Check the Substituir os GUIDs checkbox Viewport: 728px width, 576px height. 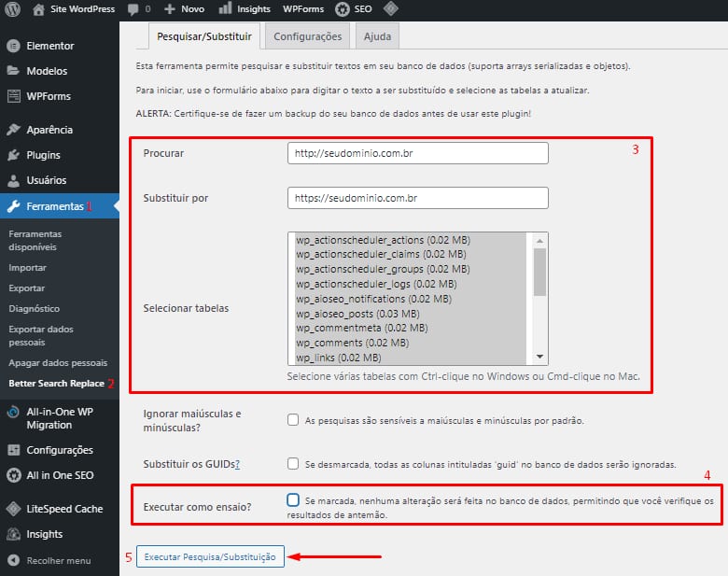pos(293,464)
